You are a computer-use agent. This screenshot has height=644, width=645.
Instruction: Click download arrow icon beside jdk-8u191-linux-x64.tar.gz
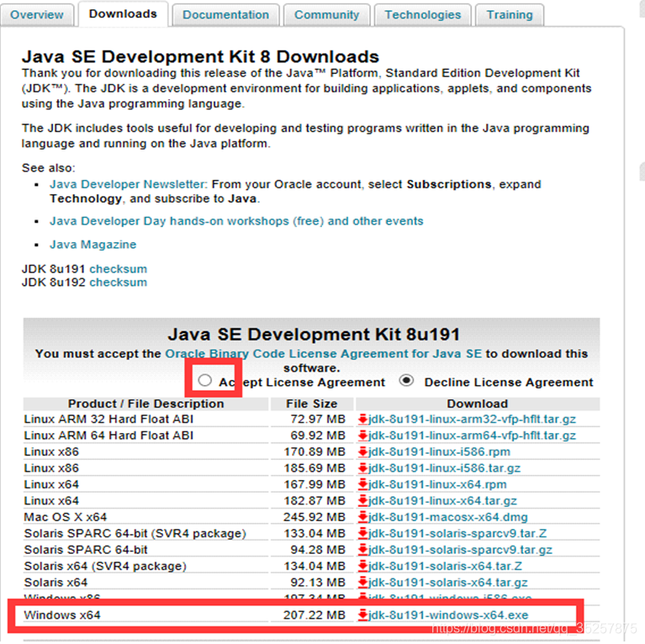coord(362,501)
